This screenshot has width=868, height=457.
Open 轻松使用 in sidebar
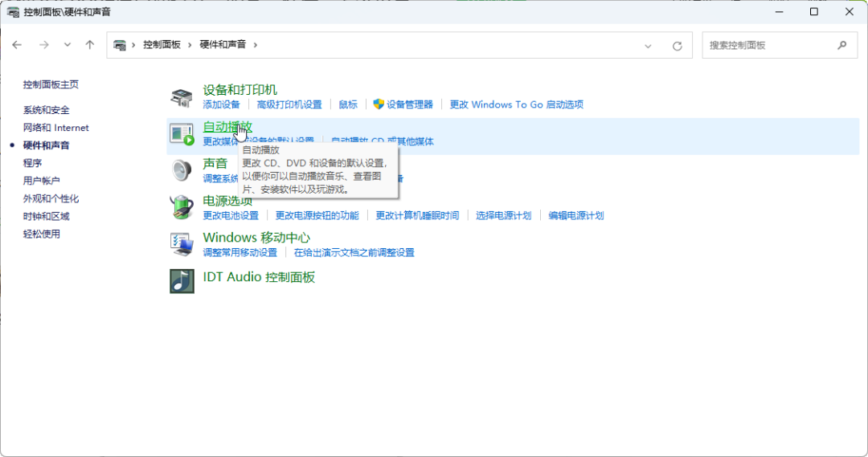point(42,234)
